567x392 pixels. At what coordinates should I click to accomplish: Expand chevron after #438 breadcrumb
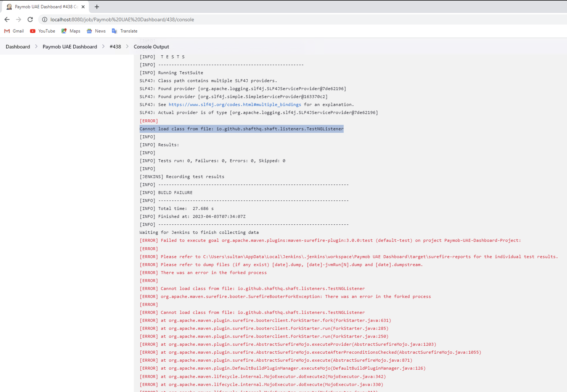(127, 46)
